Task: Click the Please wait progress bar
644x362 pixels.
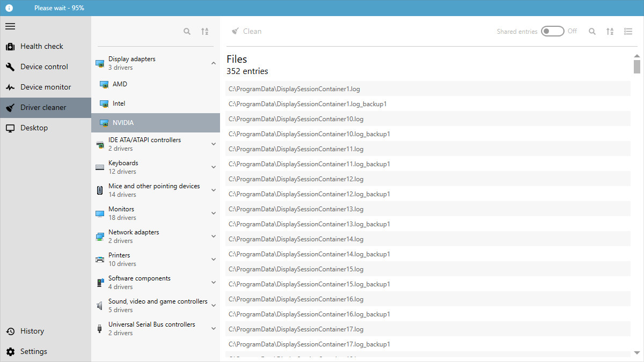Action: (x=59, y=8)
